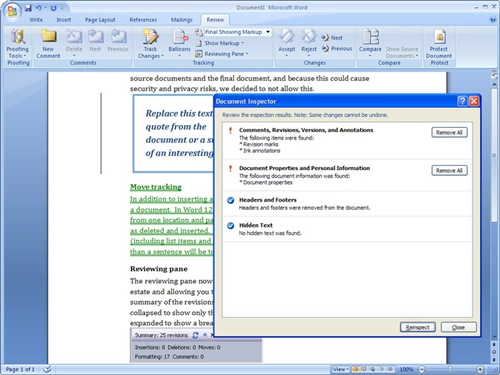Insert a New Comment

48,44
